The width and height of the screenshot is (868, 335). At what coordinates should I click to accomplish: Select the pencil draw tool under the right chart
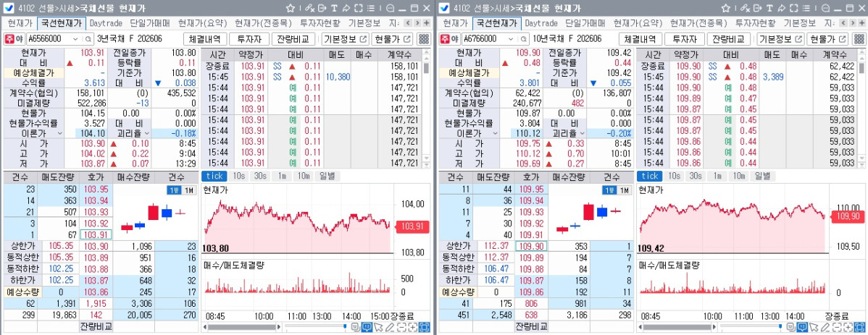click(x=825, y=327)
